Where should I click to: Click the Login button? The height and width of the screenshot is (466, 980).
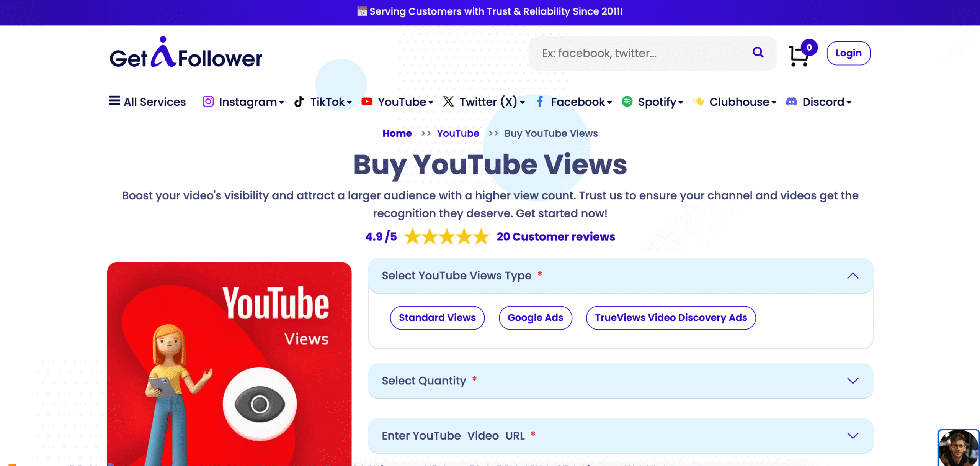tap(848, 53)
